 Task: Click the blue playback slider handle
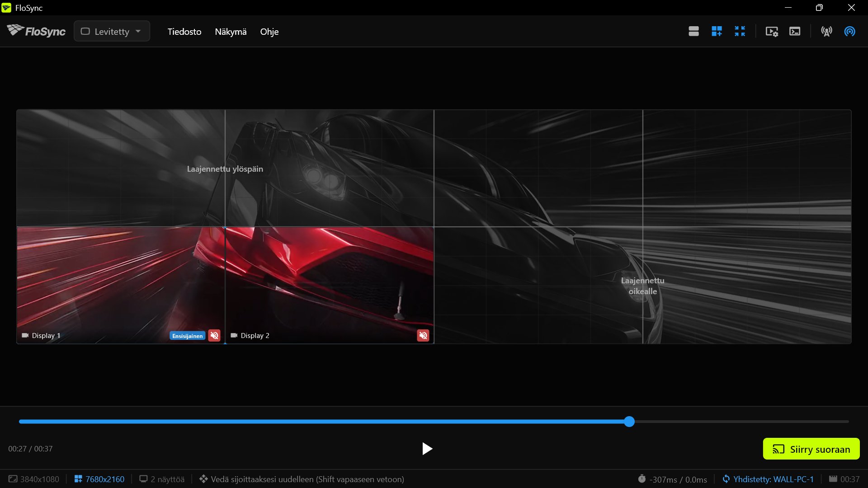pyautogui.click(x=629, y=422)
